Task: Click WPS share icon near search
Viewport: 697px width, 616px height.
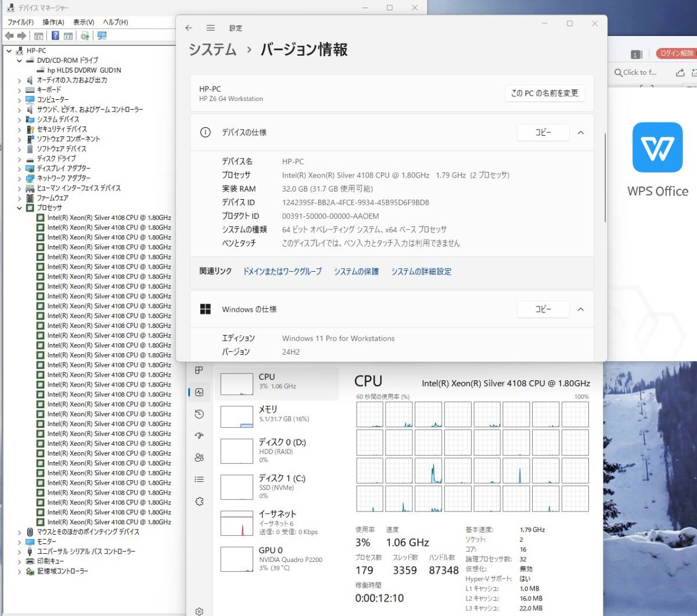Action: coord(680,73)
